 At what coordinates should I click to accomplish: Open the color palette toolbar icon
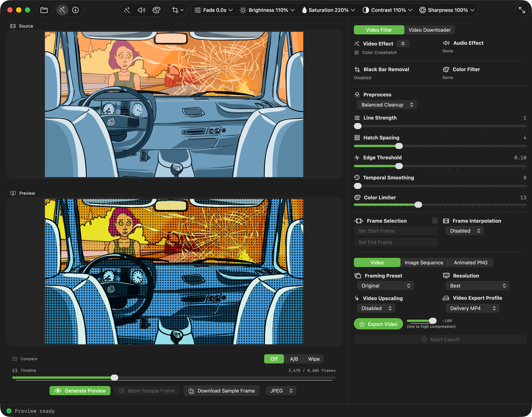(x=156, y=10)
